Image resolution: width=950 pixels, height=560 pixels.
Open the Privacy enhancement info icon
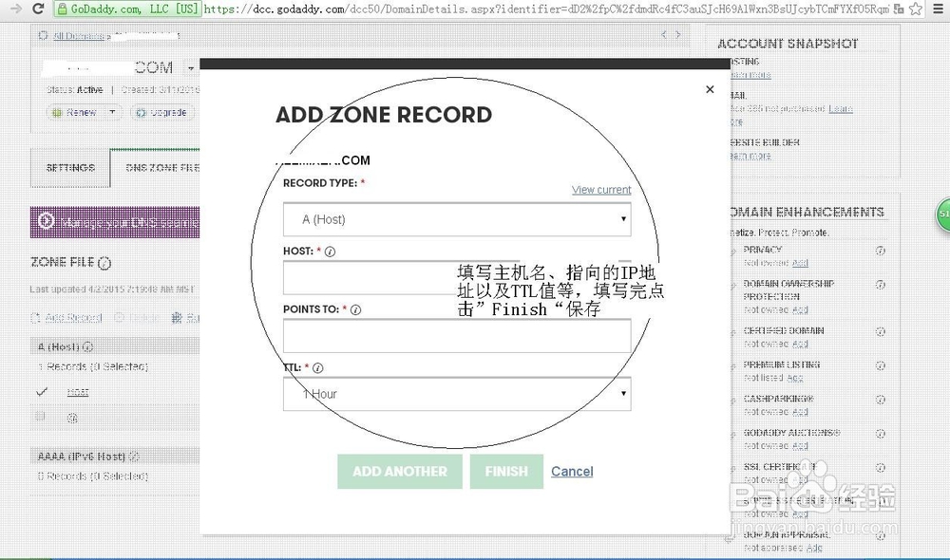pyautogui.click(x=881, y=250)
